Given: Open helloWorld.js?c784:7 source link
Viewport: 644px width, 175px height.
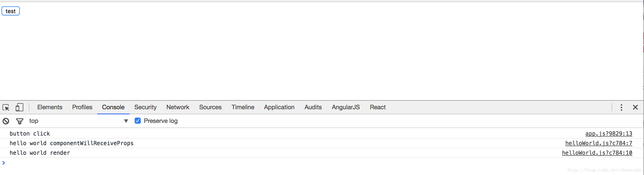Looking at the screenshot, I should [x=598, y=143].
